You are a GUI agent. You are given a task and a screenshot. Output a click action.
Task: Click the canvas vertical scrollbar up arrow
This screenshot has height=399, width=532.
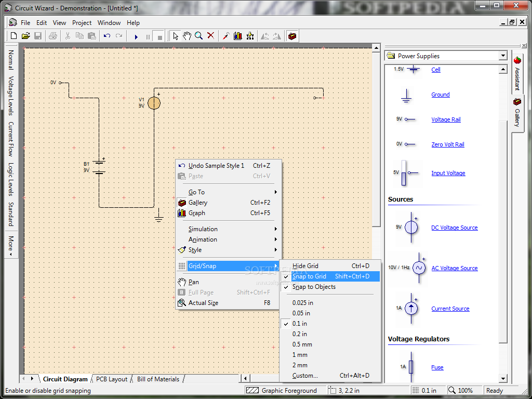click(376, 48)
